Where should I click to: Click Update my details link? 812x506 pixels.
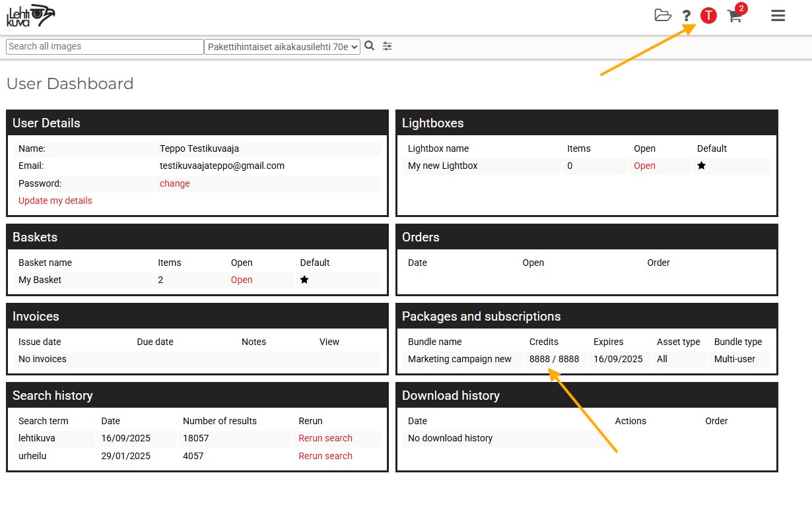click(55, 201)
